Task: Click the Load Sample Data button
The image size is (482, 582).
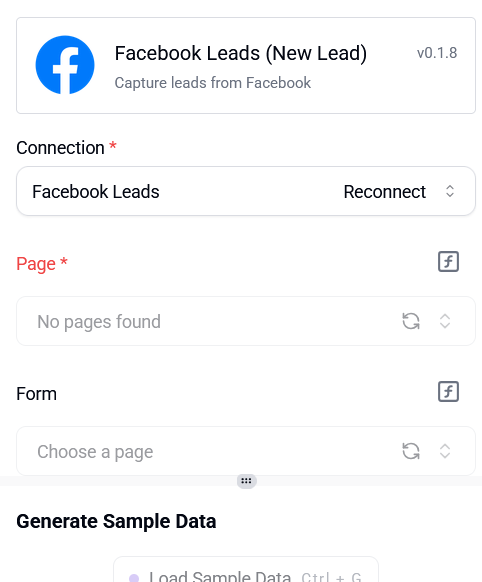Action: [246, 571]
